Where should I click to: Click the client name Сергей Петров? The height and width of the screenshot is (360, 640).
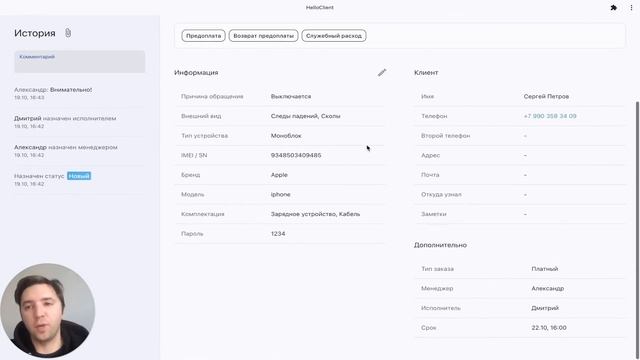[546, 96]
